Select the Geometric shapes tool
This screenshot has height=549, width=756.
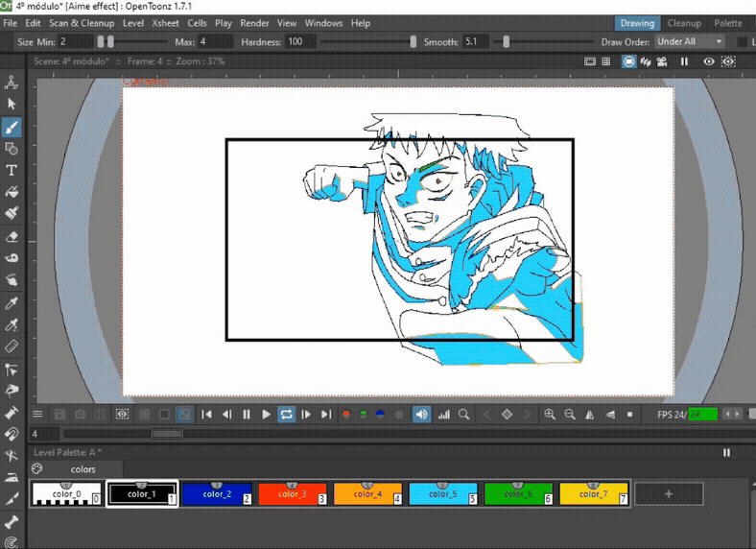point(12,149)
